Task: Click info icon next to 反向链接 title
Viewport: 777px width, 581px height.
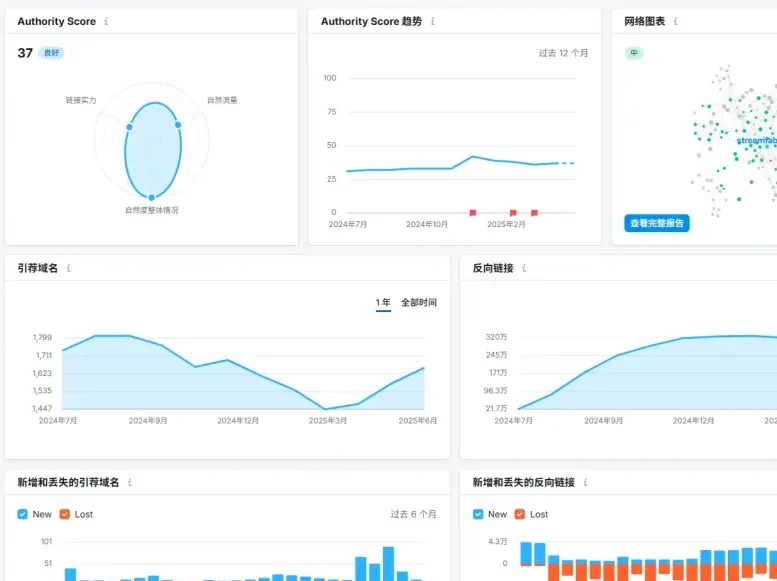Action: (x=524, y=268)
